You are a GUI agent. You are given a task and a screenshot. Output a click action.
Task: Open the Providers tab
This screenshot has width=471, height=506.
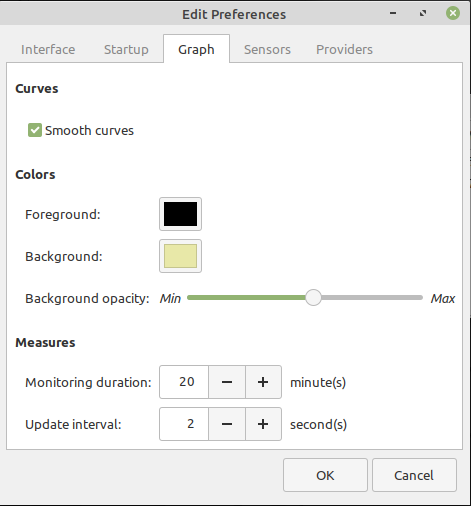(x=344, y=49)
